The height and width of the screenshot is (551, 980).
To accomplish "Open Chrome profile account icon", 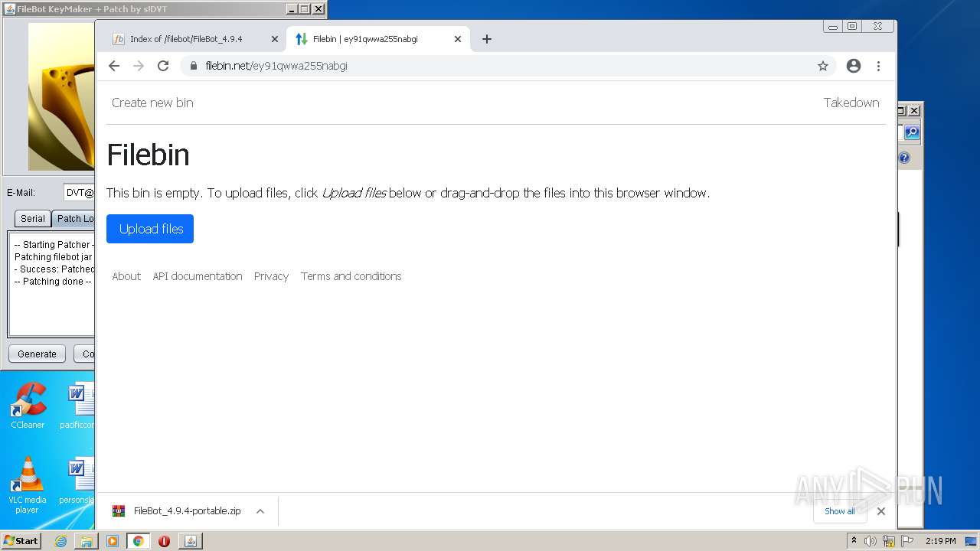I will pyautogui.click(x=854, y=66).
